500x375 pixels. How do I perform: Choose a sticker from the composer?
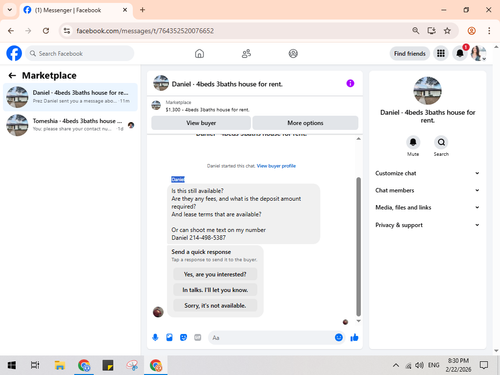click(183, 338)
